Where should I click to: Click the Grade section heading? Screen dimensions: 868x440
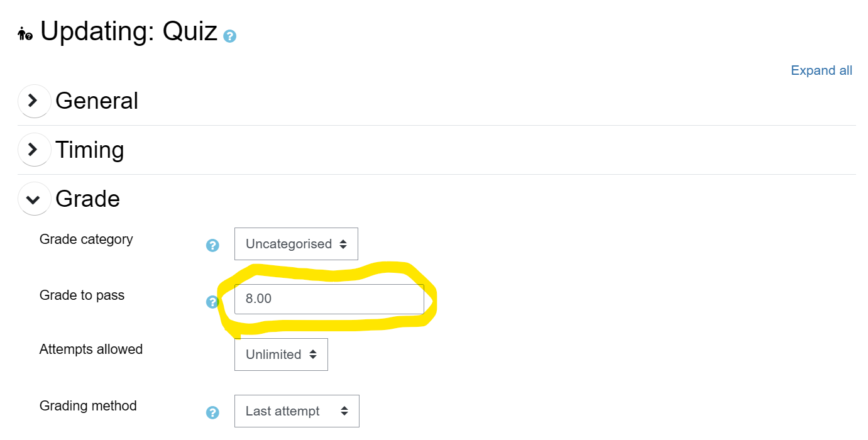click(87, 199)
